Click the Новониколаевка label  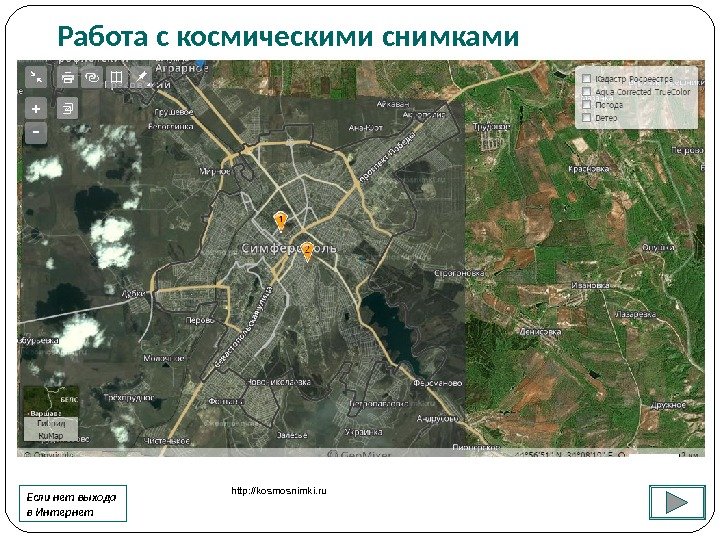(279, 382)
